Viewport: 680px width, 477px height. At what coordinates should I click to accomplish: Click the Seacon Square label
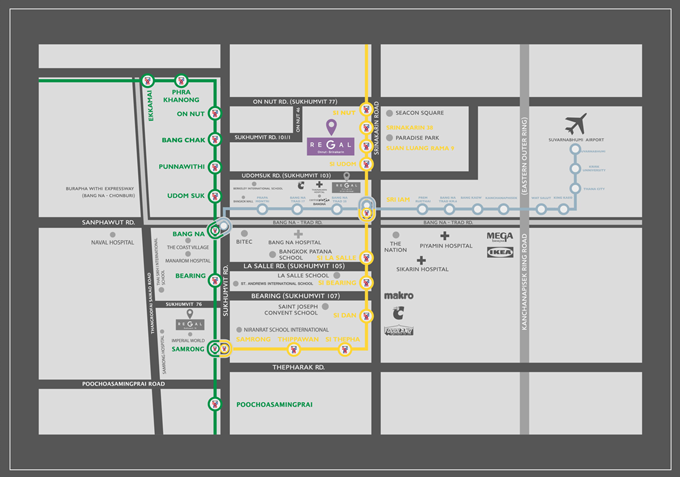point(419,113)
